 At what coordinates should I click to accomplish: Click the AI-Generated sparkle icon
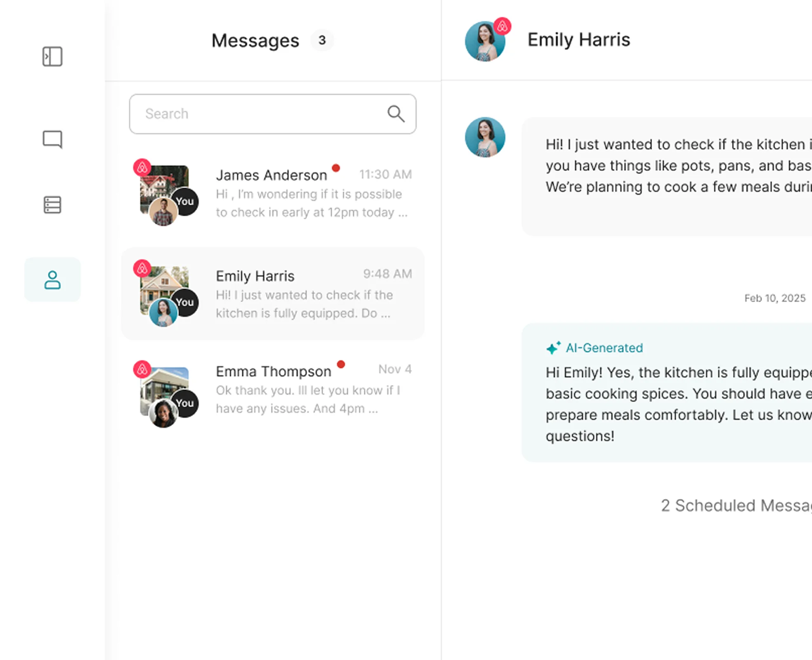pos(553,348)
